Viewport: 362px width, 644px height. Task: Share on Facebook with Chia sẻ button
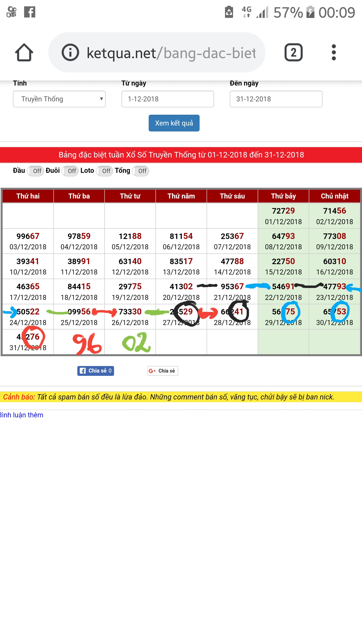coord(96,371)
